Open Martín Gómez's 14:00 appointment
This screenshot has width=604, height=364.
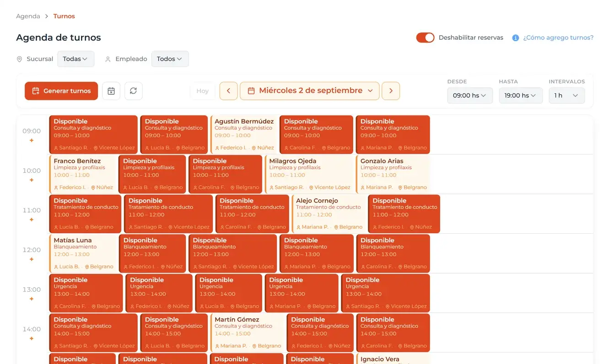pos(248,333)
